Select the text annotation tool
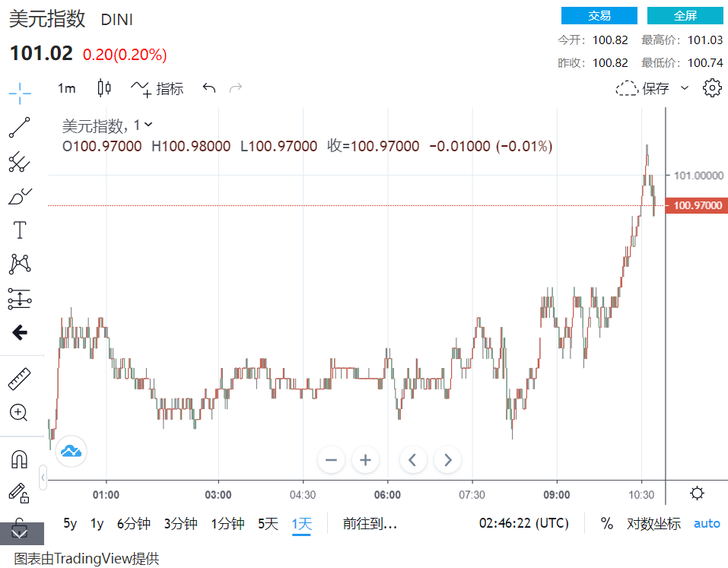 click(20, 230)
